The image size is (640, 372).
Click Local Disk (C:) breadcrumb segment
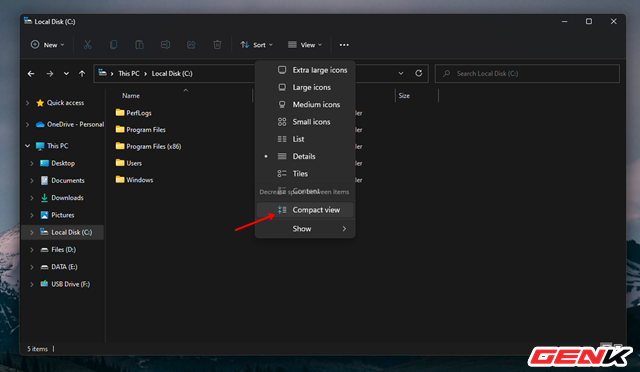click(x=172, y=74)
